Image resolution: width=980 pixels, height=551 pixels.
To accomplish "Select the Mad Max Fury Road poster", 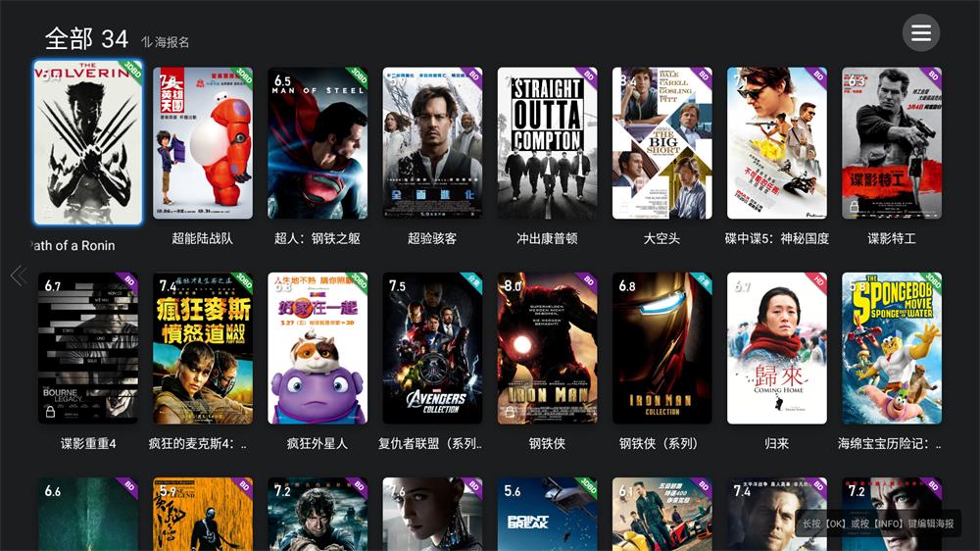I will [203, 348].
